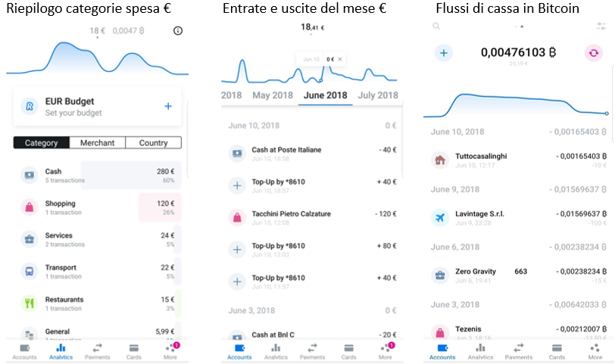Add an EUR budget with the plus icon
This screenshot has width=615, height=364.
168,106
